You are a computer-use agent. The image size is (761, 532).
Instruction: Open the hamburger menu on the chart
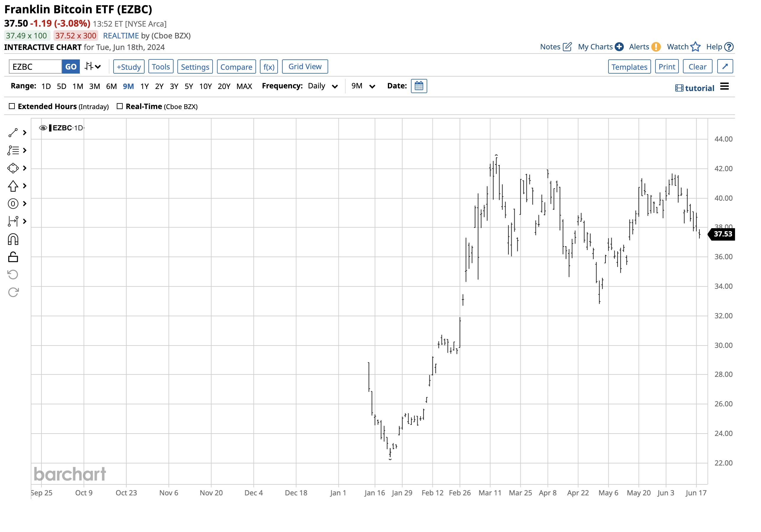(x=725, y=87)
